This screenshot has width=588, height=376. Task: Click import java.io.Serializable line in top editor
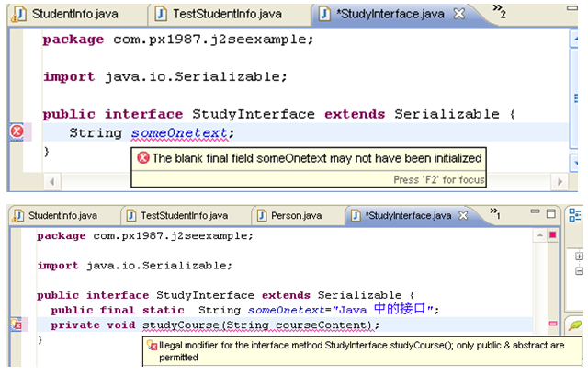(x=165, y=77)
